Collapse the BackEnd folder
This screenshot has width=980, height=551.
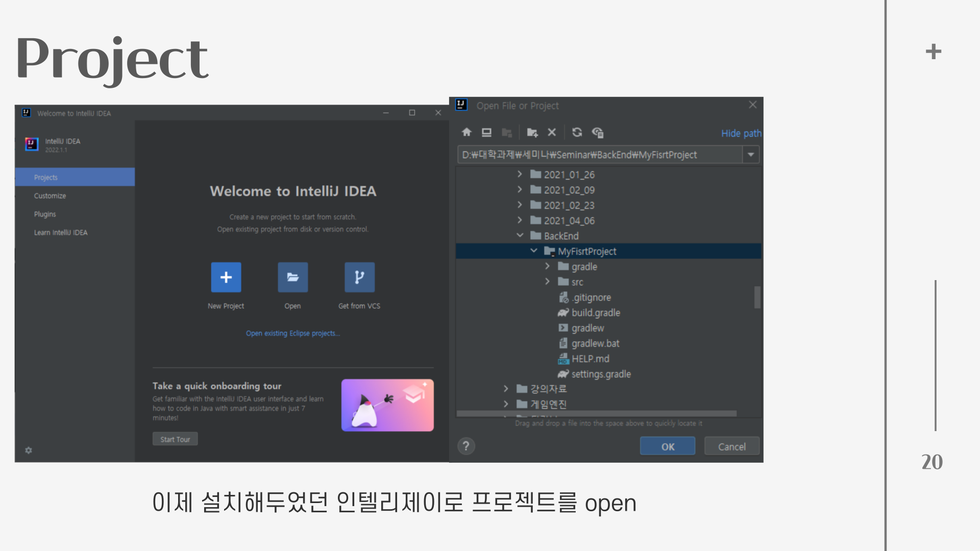(x=520, y=236)
